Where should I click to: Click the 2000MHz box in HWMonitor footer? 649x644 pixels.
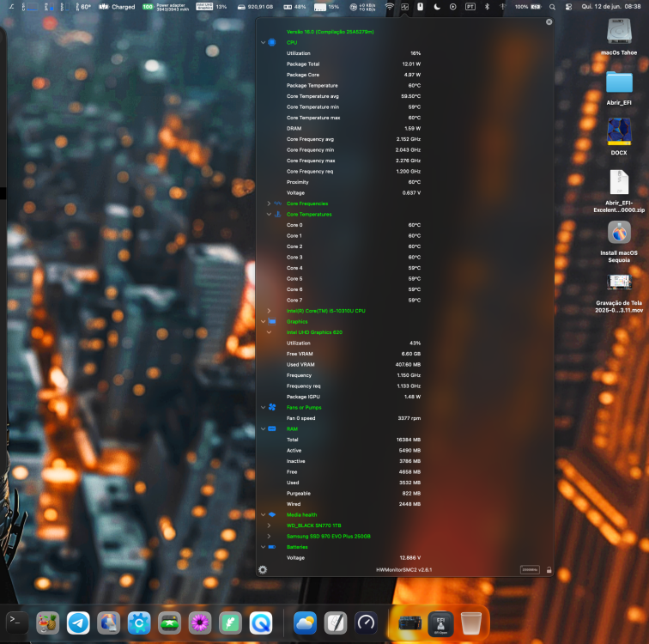click(530, 570)
